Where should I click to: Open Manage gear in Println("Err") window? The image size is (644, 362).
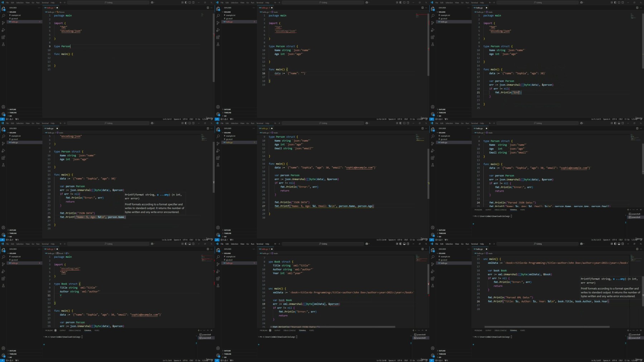433,114
